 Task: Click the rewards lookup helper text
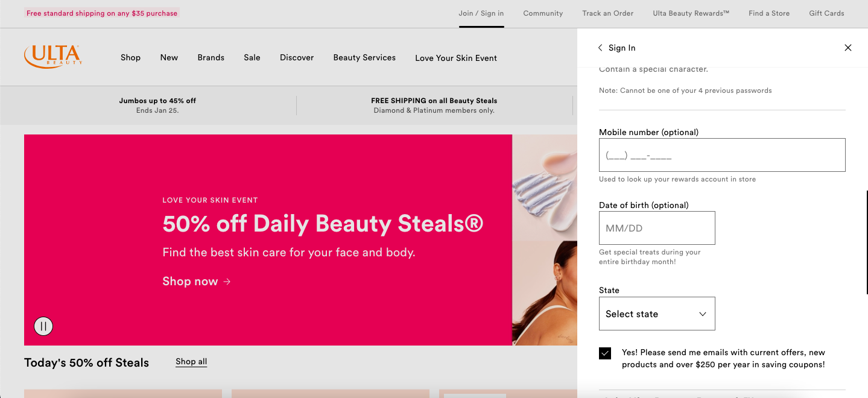(x=677, y=179)
